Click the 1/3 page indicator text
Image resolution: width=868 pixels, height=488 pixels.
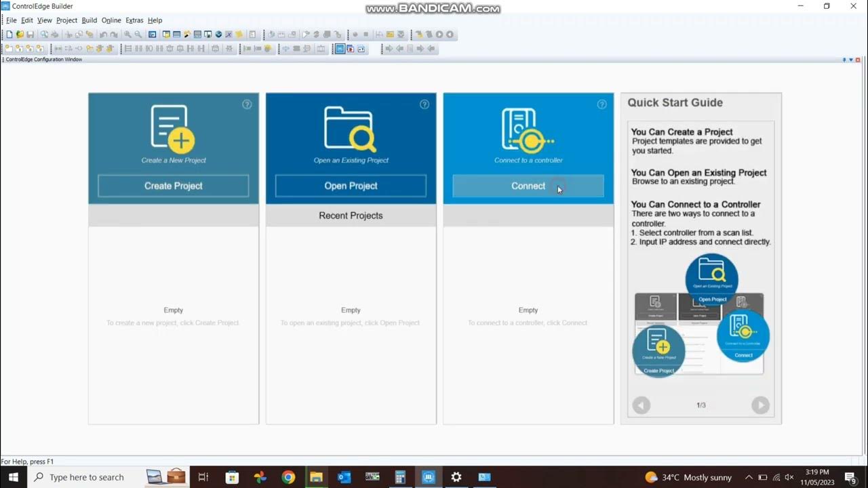coord(701,405)
